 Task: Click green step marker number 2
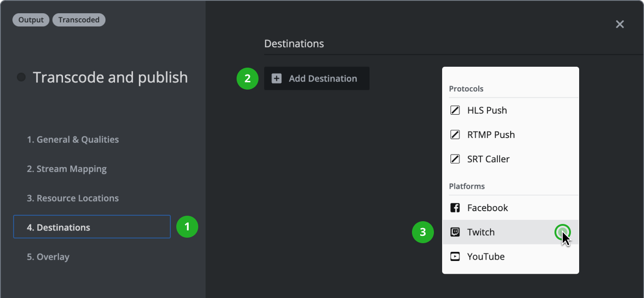[247, 79]
